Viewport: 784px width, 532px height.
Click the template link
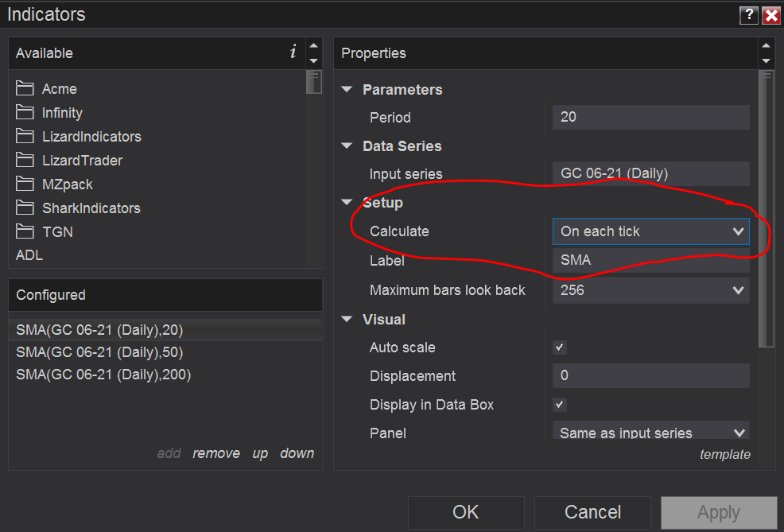point(725,454)
